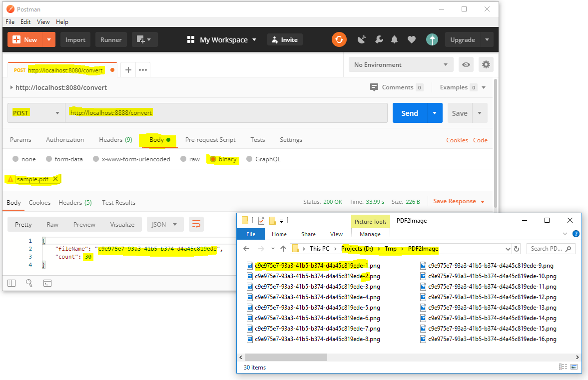Open manage environments gear icon
The width and height of the screenshot is (588, 380).
click(486, 64)
